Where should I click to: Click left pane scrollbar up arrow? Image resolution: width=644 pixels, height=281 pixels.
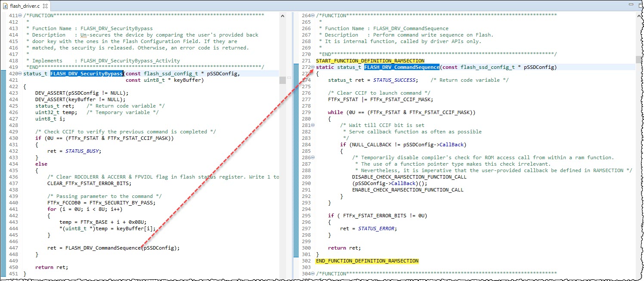282,15
